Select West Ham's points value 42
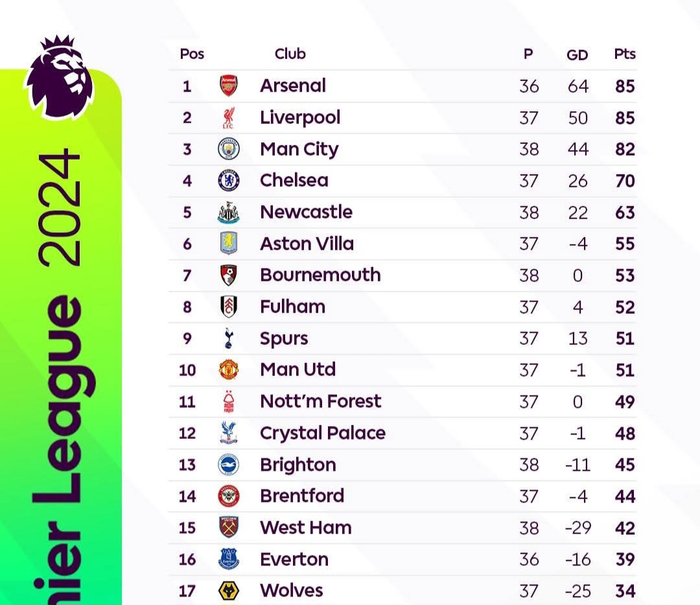 coord(625,528)
